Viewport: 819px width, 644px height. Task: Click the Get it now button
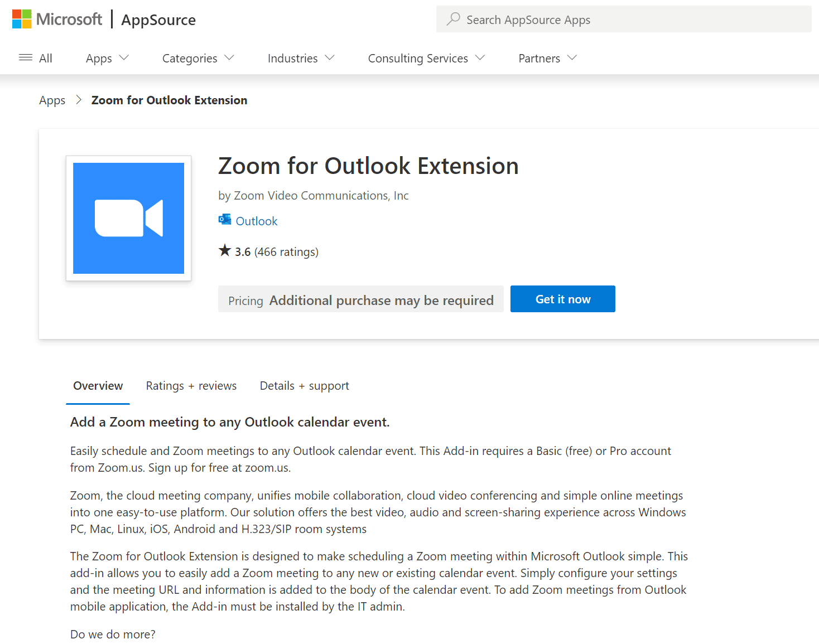(562, 299)
